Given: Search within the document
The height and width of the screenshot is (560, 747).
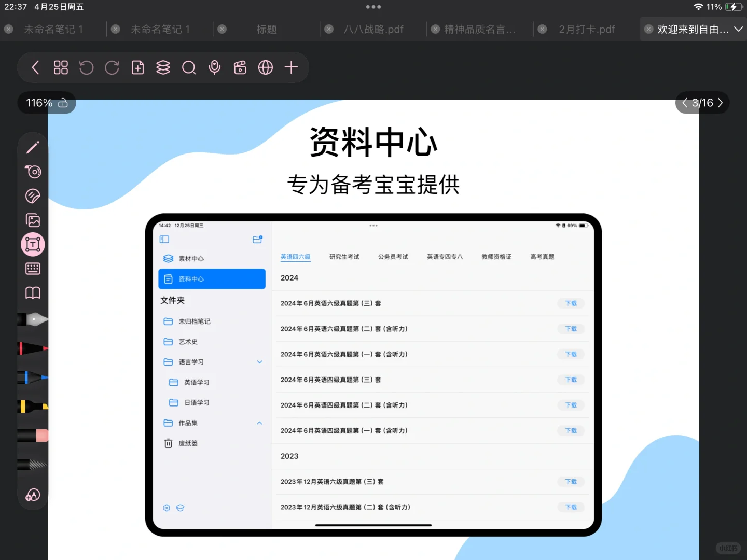Looking at the screenshot, I should [189, 67].
